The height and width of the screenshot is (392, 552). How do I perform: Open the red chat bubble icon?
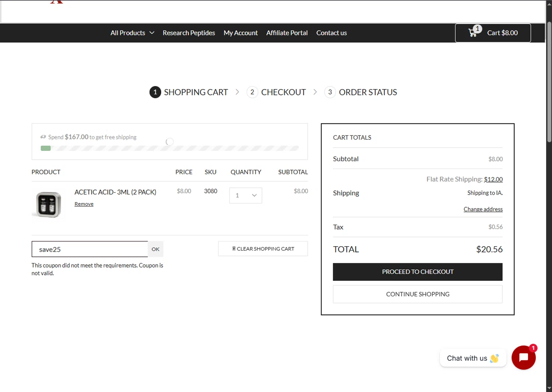click(523, 357)
